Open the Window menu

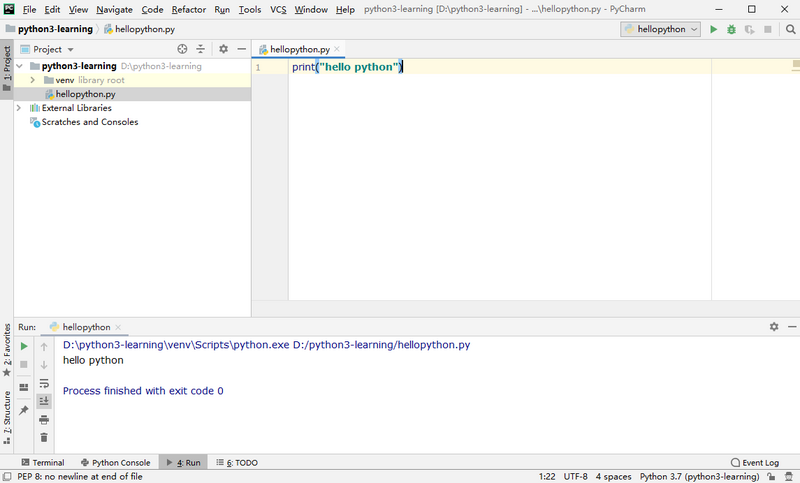click(x=311, y=9)
